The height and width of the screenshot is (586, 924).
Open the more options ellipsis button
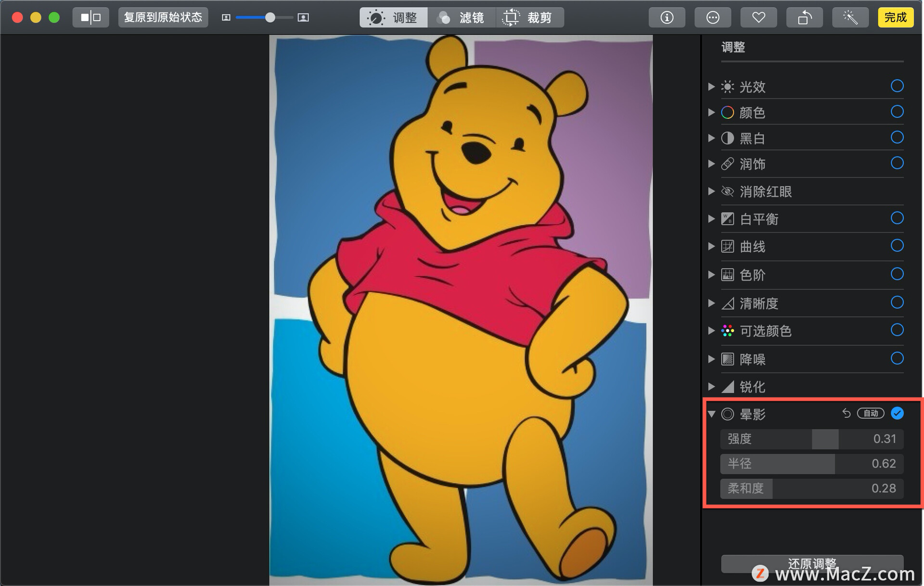[713, 17]
